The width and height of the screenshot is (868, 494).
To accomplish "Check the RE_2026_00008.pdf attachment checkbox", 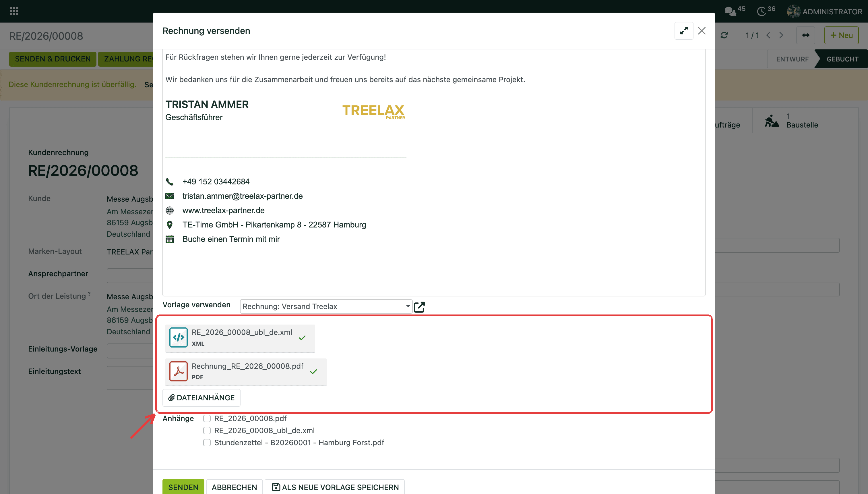I will tap(207, 418).
